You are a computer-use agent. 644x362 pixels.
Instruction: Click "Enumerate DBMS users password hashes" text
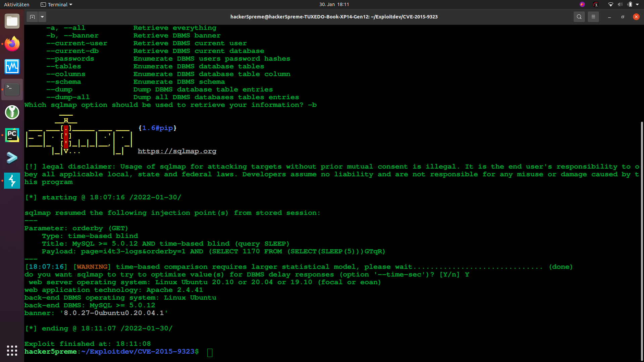212,59
